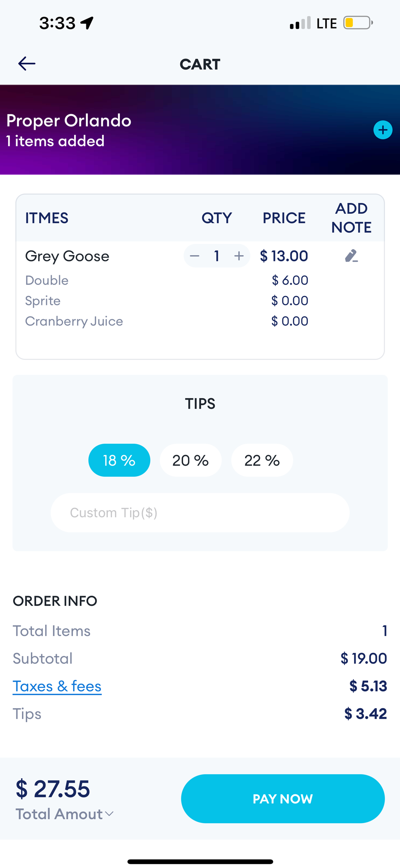Add more items with the plus circle icon
Viewport: 400px width, 868px height.
(383, 130)
